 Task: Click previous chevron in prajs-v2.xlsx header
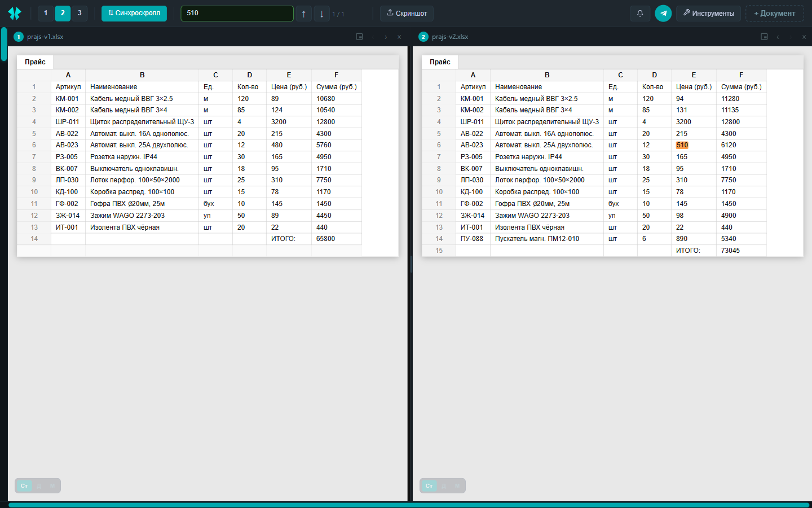pyautogui.click(x=778, y=37)
